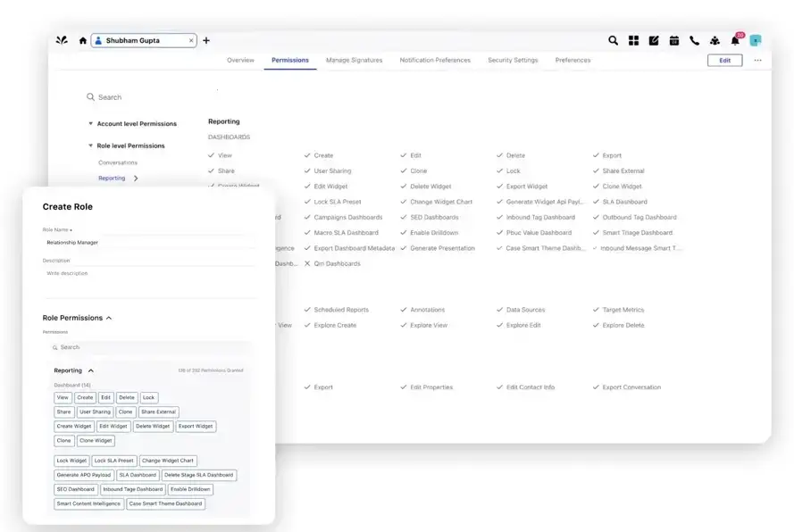
Task: Open the Notification Preferences tab
Action: (x=435, y=60)
